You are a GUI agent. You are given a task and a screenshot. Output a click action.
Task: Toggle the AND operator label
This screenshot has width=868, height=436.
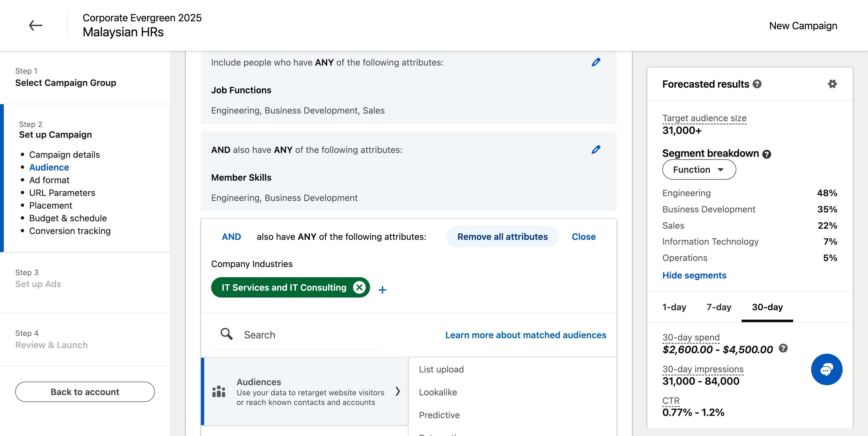tap(231, 237)
